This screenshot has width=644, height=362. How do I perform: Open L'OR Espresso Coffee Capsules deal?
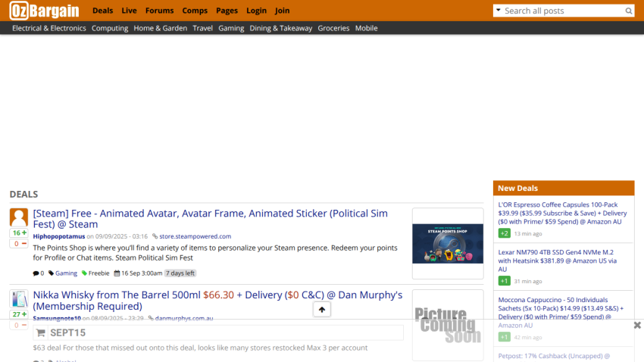pyautogui.click(x=562, y=214)
